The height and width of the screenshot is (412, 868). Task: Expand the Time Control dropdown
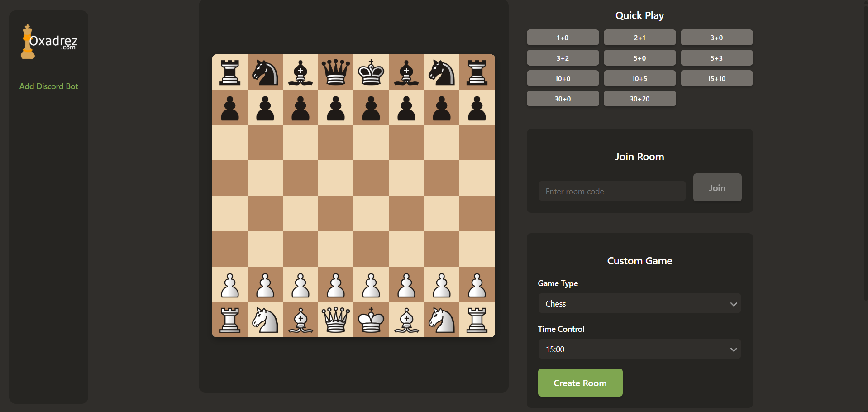tap(639, 349)
